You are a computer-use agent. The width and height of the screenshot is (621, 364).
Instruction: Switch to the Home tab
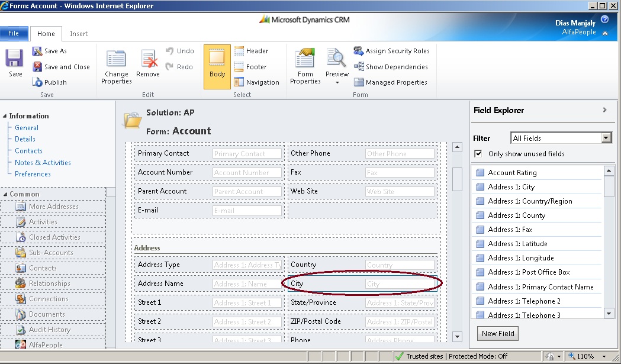[46, 34]
